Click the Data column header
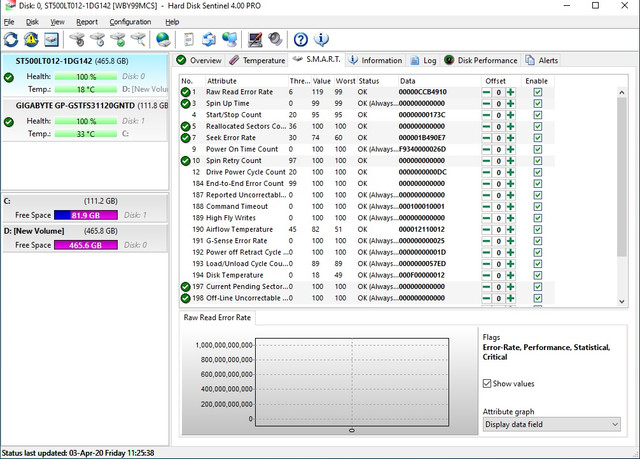The width and height of the screenshot is (640, 459). click(x=439, y=81)
